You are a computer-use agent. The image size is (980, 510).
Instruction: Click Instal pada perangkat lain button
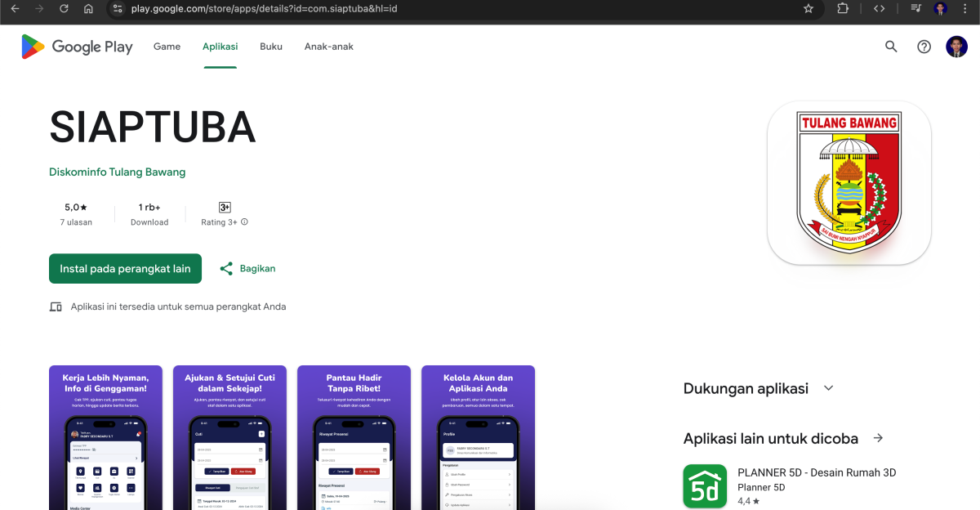pos(125,268)
